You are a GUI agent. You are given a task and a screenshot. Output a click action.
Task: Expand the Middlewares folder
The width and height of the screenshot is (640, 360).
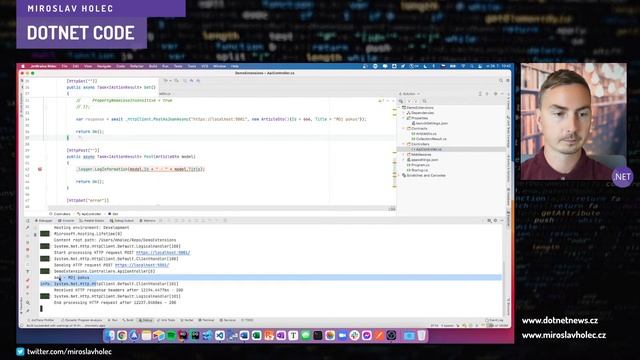tap(404, 155)
